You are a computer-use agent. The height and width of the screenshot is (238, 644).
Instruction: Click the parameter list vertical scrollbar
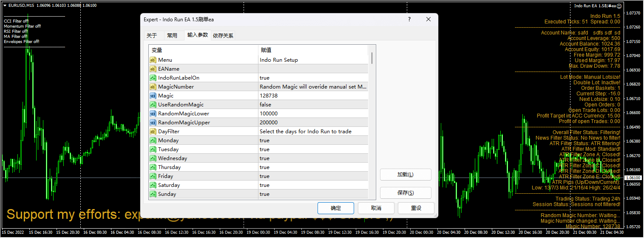pyautogui.click(x=372, y=58)
